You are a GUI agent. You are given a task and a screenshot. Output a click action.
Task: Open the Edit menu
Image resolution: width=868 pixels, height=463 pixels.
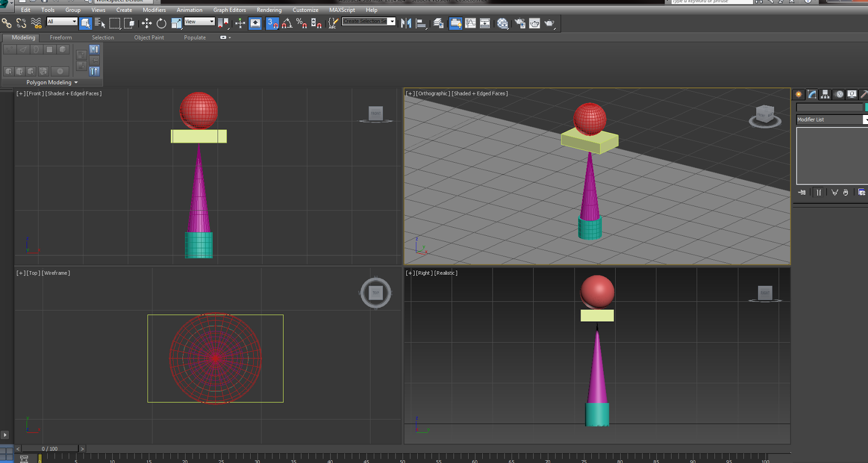coord(25,10)
